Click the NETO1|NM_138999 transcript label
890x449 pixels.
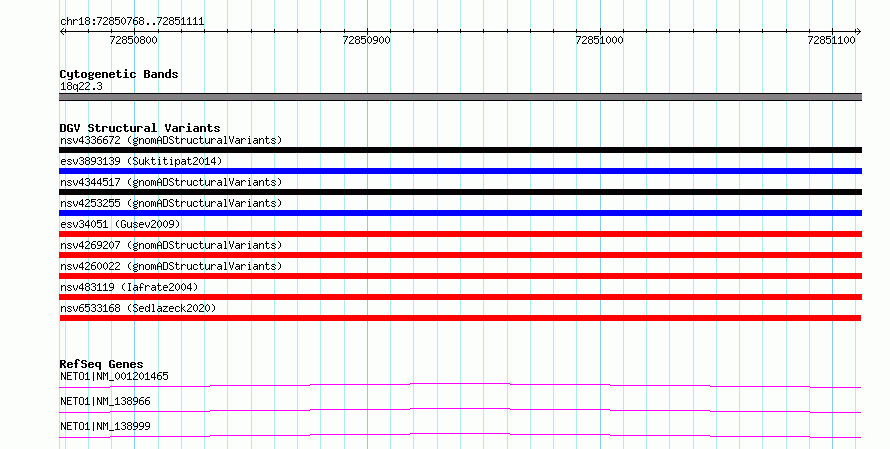[x=106, y=426]
